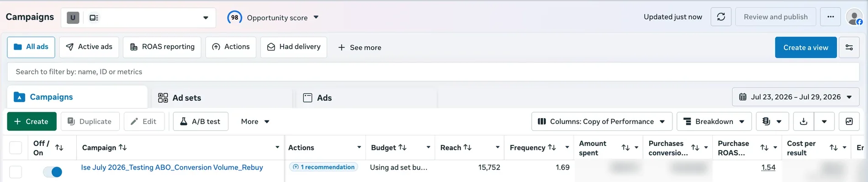Open the three-dots more options menu

(831, 17)
